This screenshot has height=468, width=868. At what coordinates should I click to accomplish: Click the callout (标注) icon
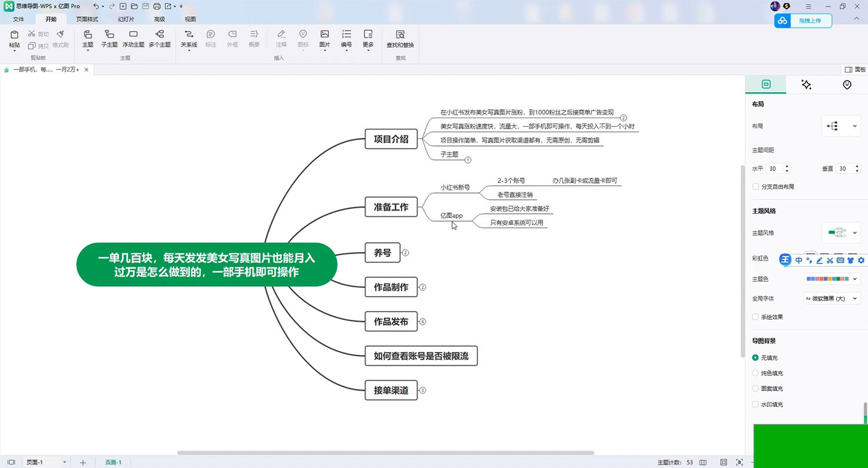pos(211,35)
